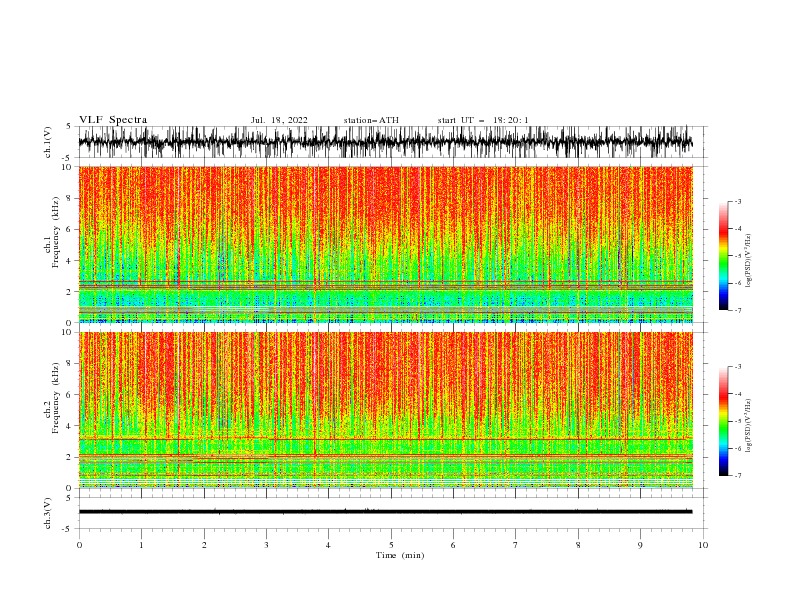Viewport: 792px width, 612px height.
Task: Click the '-3' label on ch.2 colorbar
Action: pos(737,367)
